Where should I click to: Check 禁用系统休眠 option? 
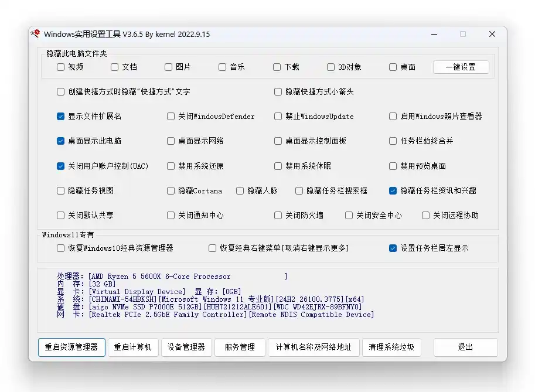point(278,166)
